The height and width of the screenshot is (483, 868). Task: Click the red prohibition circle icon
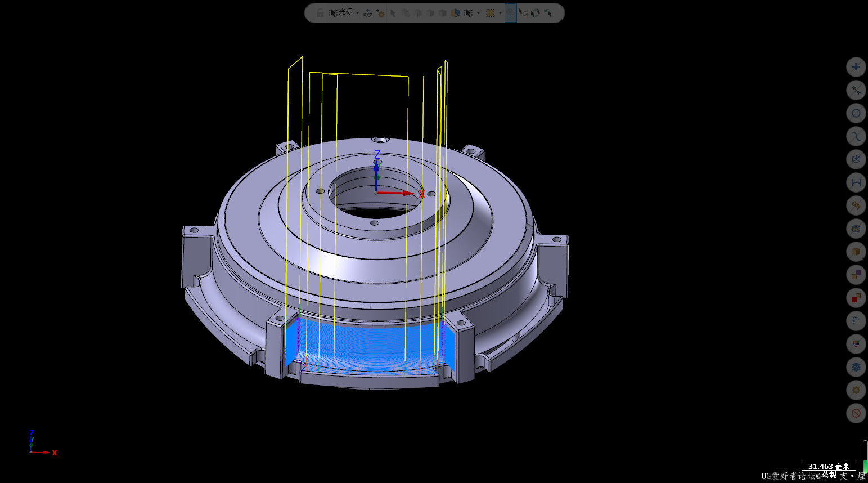point(856,413)
